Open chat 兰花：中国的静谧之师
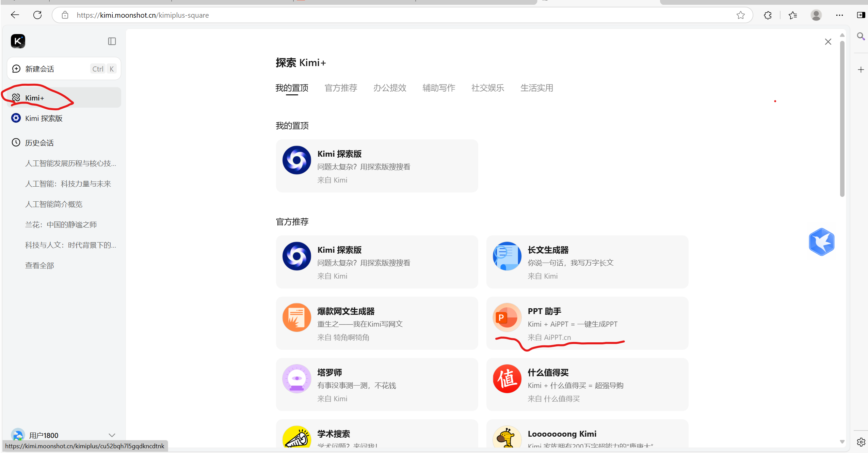 pyautogui.click(x=61, y=224)
